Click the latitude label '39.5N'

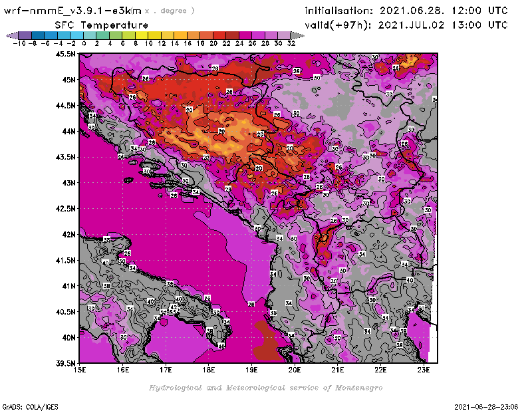[65, 363]
